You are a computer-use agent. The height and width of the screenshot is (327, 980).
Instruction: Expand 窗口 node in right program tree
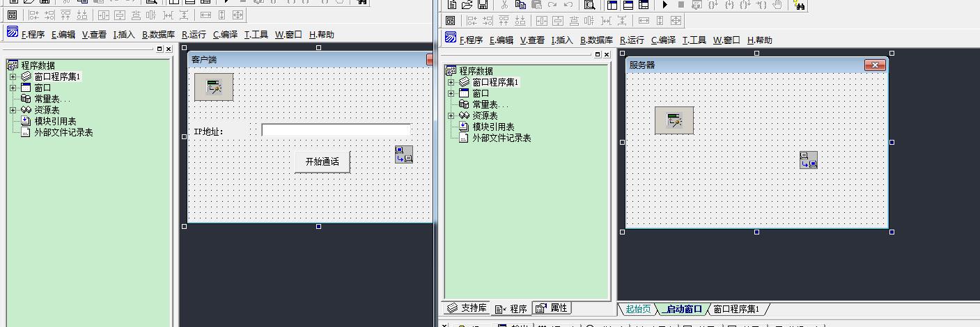451,93
